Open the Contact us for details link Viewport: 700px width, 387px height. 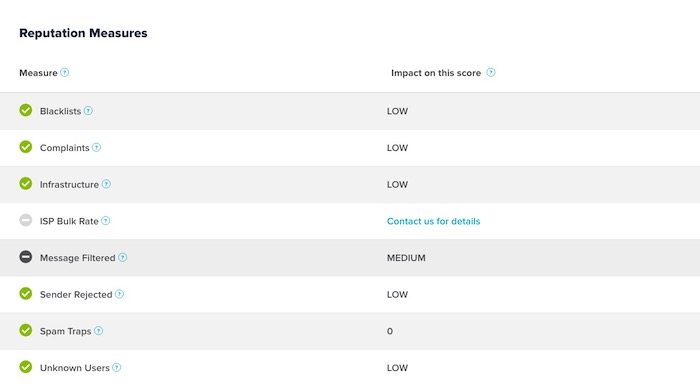433,221
